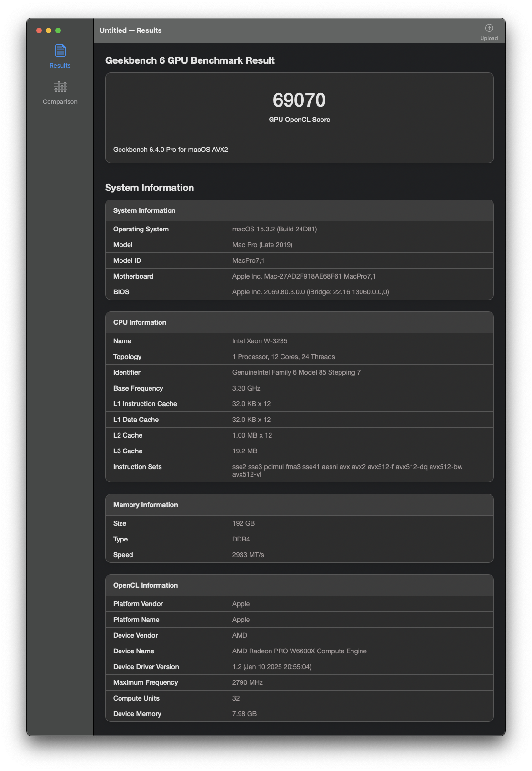Image resolution: width=532 pixels, height=771 pixels.
Task: Click the Intel Xeon W-3235 CPU name
Action: pos(260,341)
